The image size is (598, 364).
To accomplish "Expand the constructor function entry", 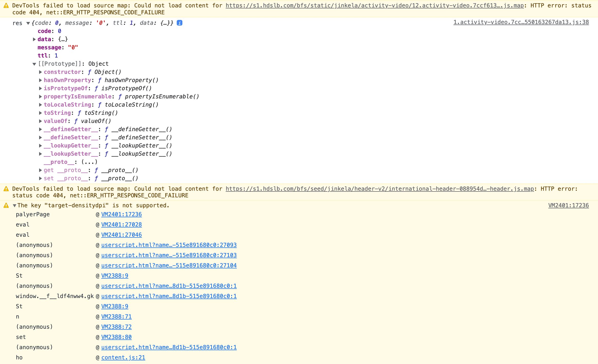I will pyautogui.click(x=40, y=72).
